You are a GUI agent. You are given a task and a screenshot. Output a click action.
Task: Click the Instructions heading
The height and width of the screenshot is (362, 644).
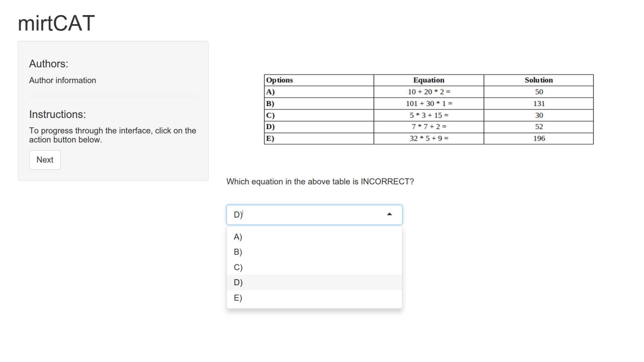pyautogui.click(x=57, y=115)
